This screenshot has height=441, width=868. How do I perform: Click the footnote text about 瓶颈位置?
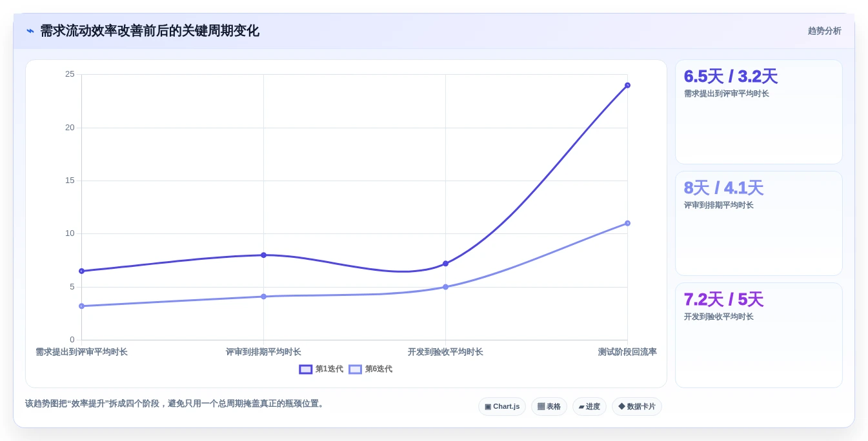tap(175, 404)
